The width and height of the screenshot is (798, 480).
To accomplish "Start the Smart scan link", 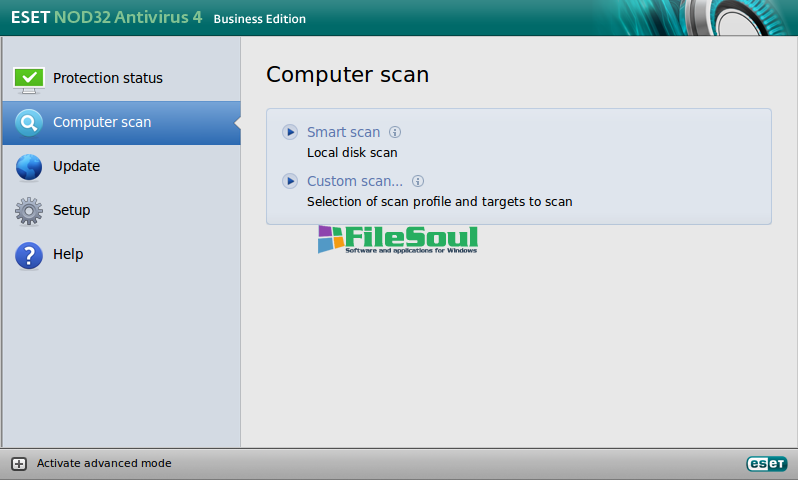I will pos(344,132).
